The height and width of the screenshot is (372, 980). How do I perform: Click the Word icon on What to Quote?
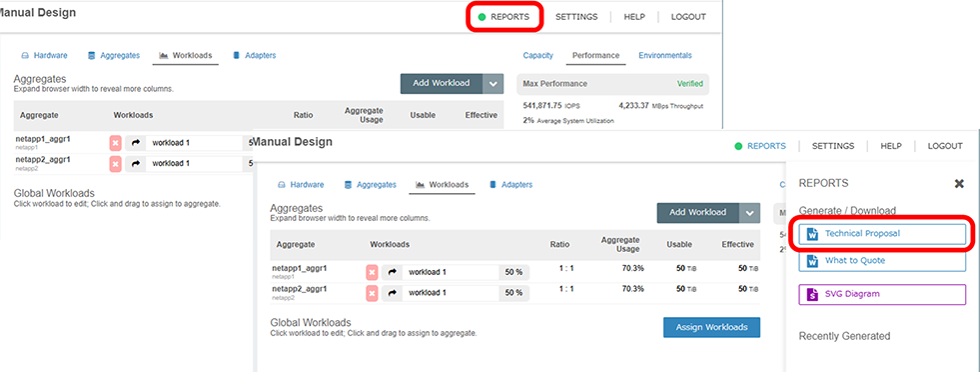coord(812,261)
